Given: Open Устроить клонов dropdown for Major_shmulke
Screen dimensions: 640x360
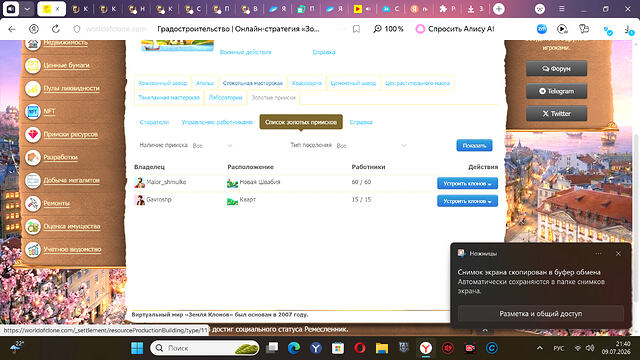Looking at the screenshot, I should pyautogui.click(x=467, y=183).
